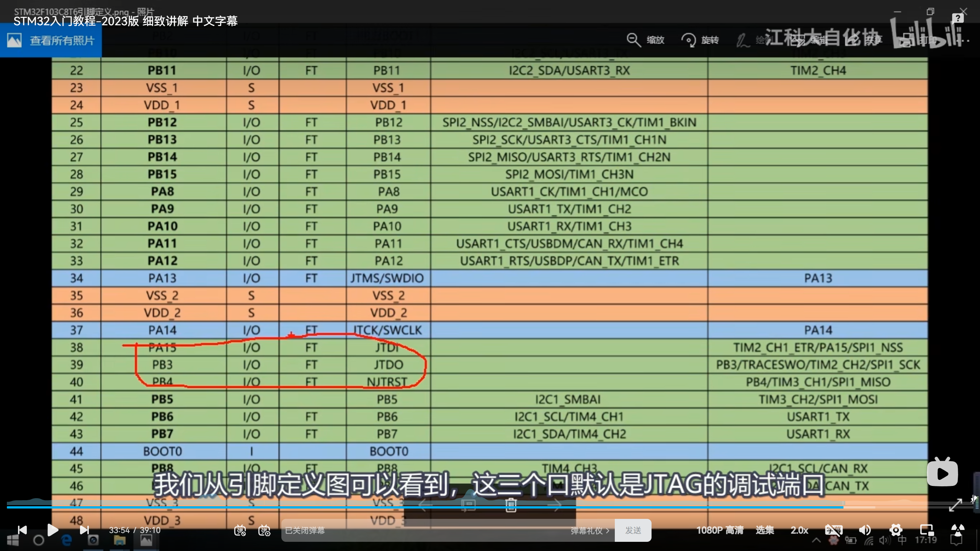Mute the video volume
The height and width of the screenshot is (551, 980).
(x=865, y=530)
